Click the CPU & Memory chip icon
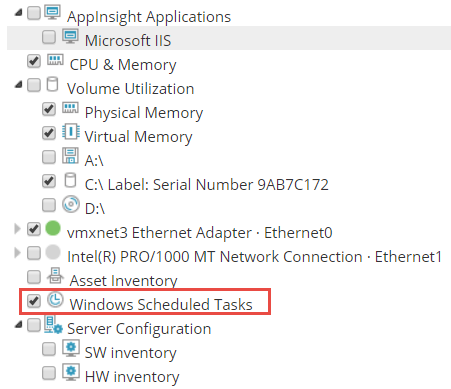 point(55,60)
